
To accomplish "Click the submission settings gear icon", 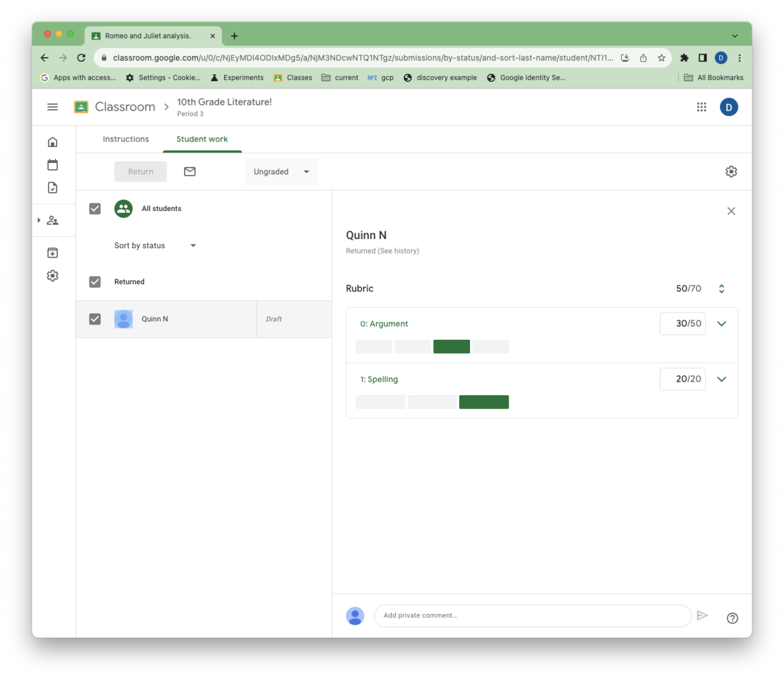I will [731, 171].
